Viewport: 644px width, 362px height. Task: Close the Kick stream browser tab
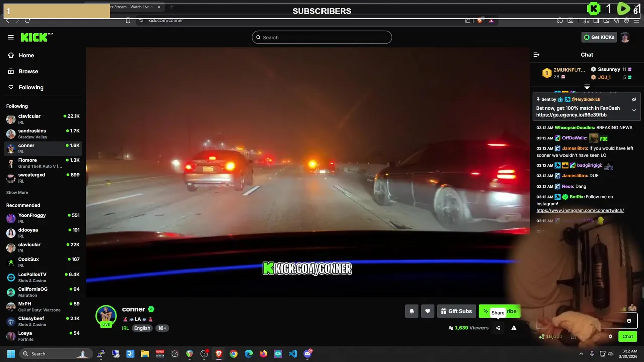[x=159, y=7]
